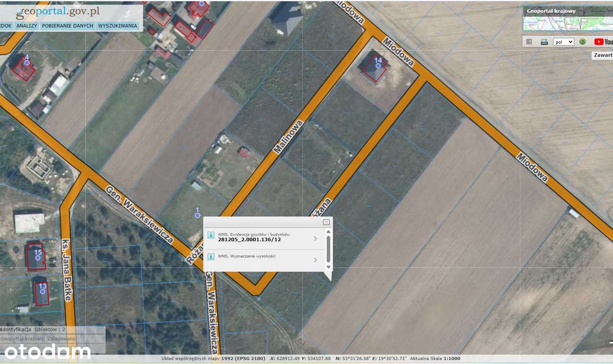Select address point marker 15
The image size is (613, 364).
pyautogui.click(x=38, y=258)
